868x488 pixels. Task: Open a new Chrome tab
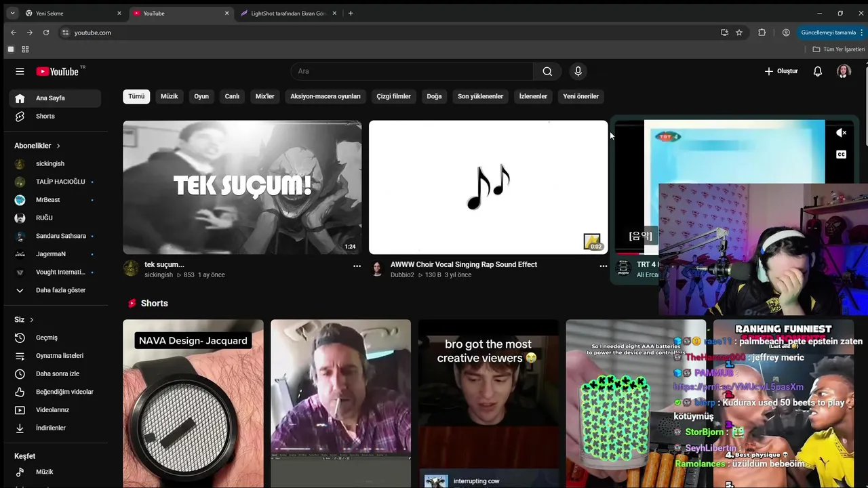point(351,13)
